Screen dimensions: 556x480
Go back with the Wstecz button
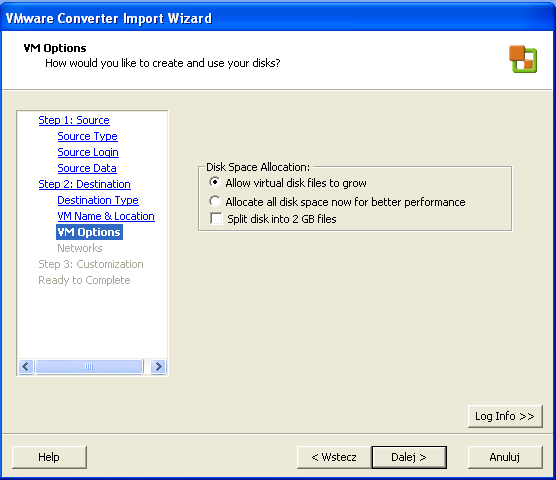pos(334,457)
